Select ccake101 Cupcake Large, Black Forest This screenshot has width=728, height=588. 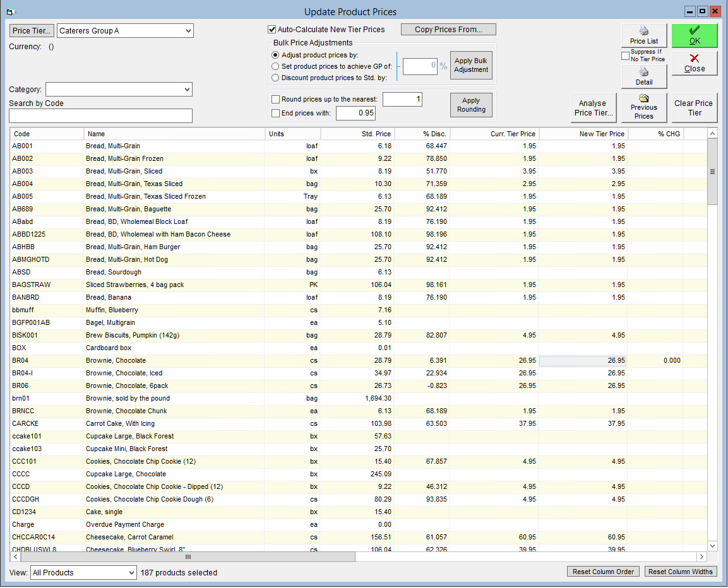[x=359, y=436]
